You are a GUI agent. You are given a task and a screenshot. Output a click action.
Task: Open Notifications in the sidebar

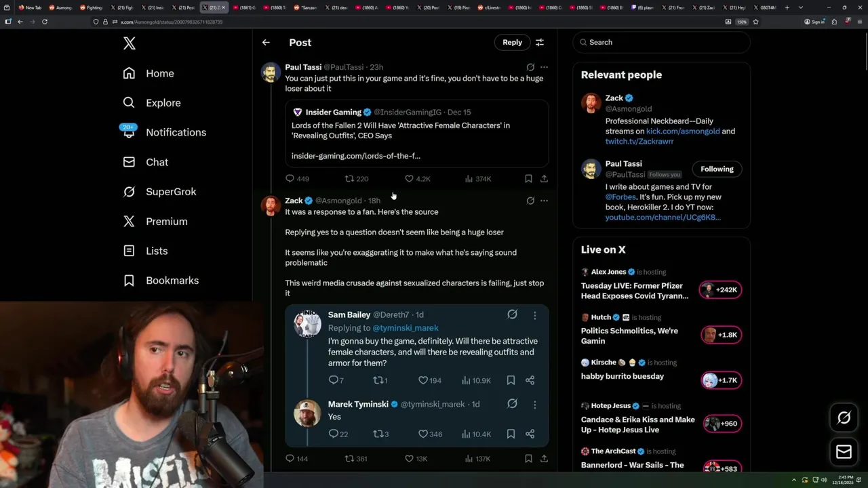tap(163, 132)
